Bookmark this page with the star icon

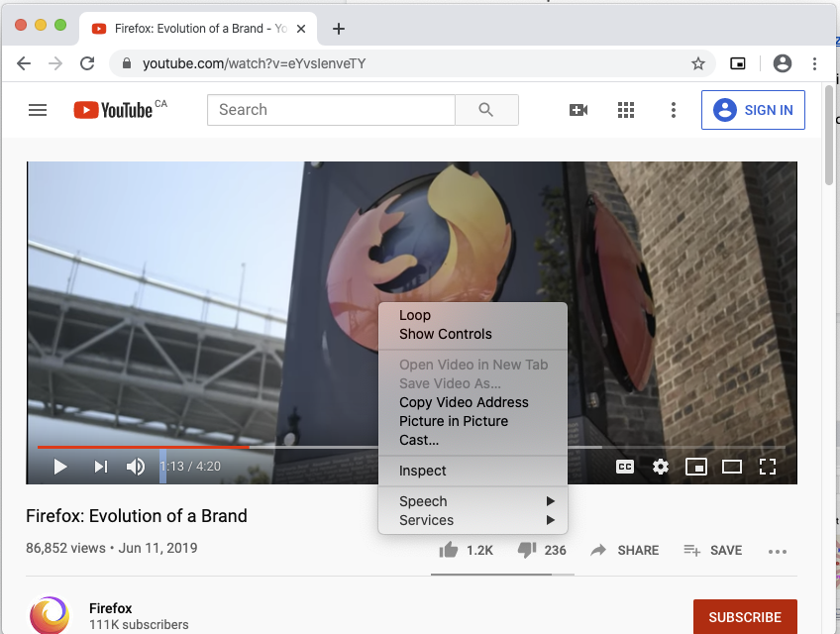(697, 63)
